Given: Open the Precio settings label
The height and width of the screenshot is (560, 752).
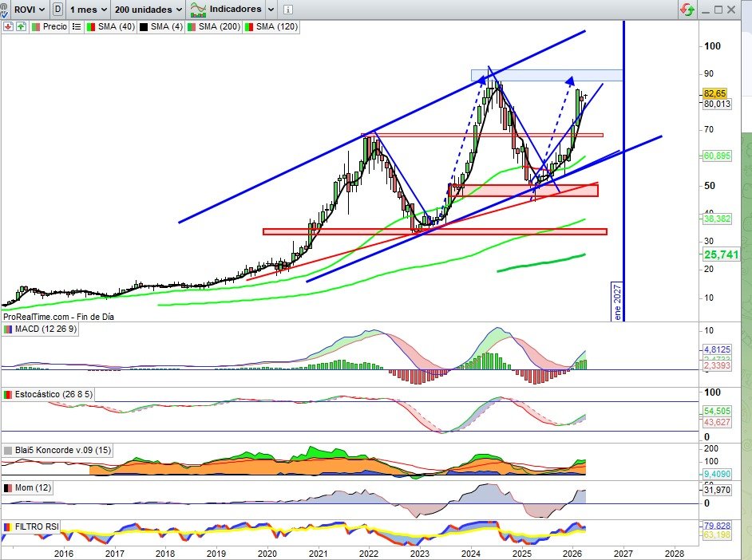Looking at the screenshot, I should pos(49,27).
